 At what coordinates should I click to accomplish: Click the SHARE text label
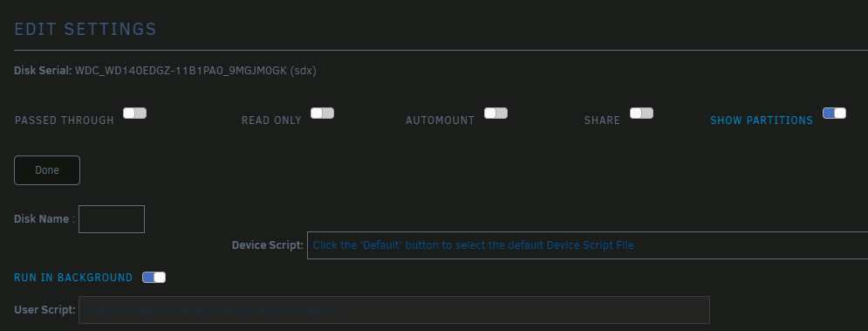tap(602, 121)
